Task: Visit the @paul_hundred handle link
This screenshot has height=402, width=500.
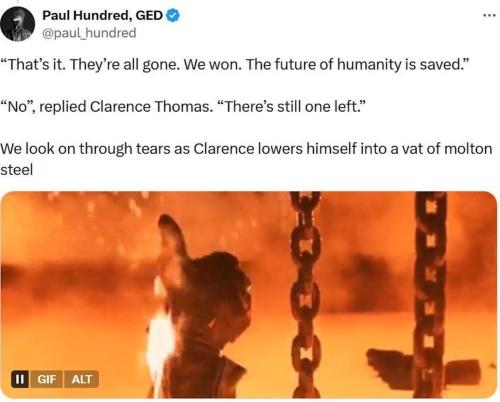Action: pyautogui.click(x=89, y=33)
